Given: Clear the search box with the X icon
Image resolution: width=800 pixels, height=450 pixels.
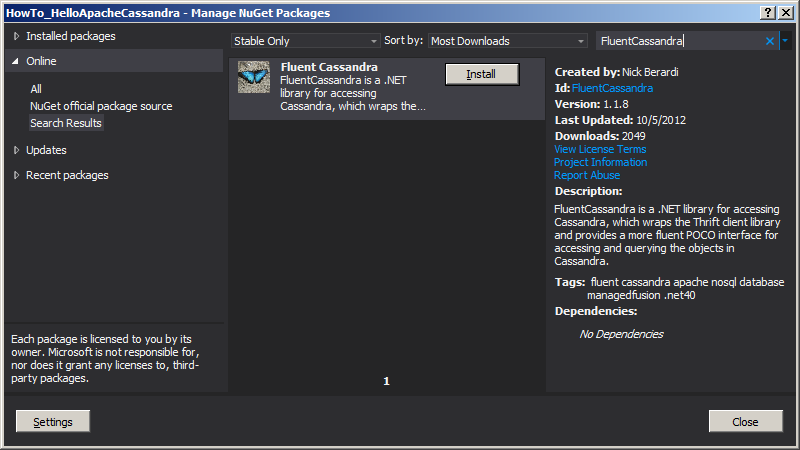Looking at the screenshot, I should [770, 41].
